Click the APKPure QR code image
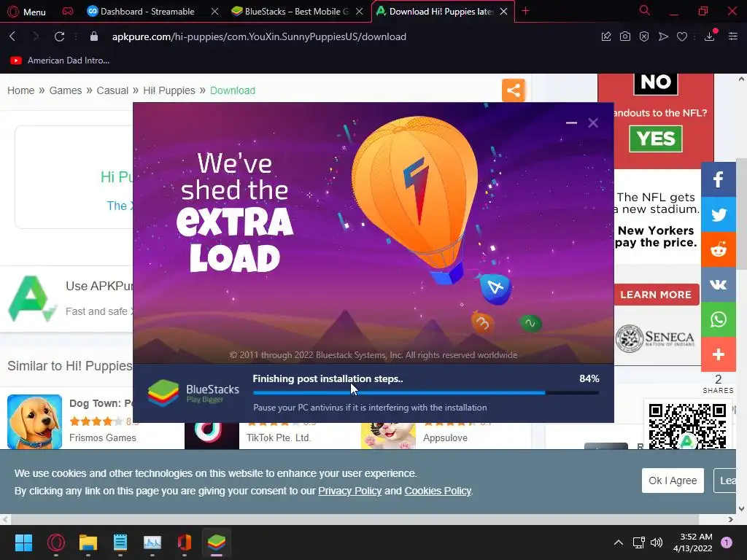The image size is (747, 560). coord(687,426)
